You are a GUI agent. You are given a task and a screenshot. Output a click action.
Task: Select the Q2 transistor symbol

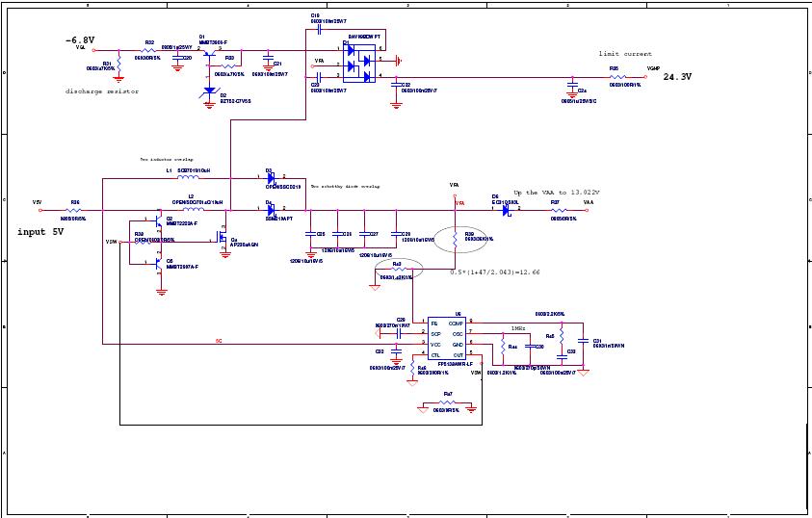158,223
